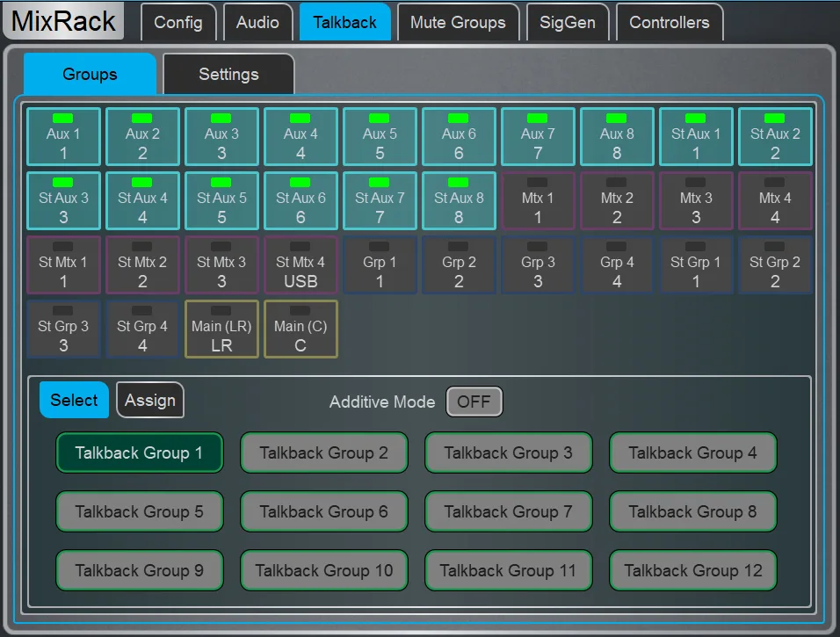Select Talkback Group 10

[x=324, y=570]
